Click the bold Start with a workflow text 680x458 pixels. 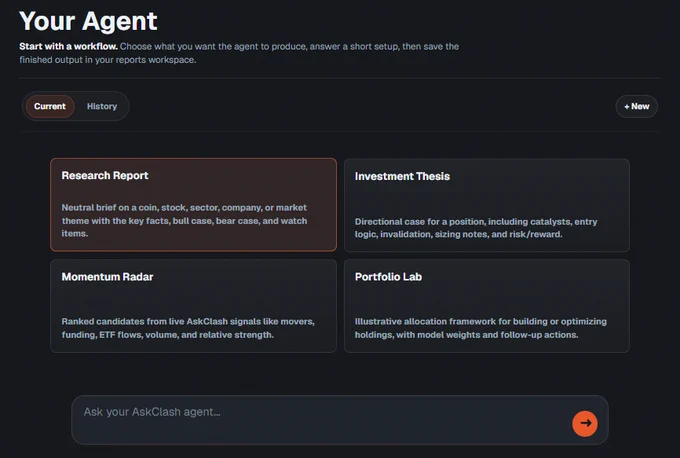pyautogui.click(x=69, y=46)
